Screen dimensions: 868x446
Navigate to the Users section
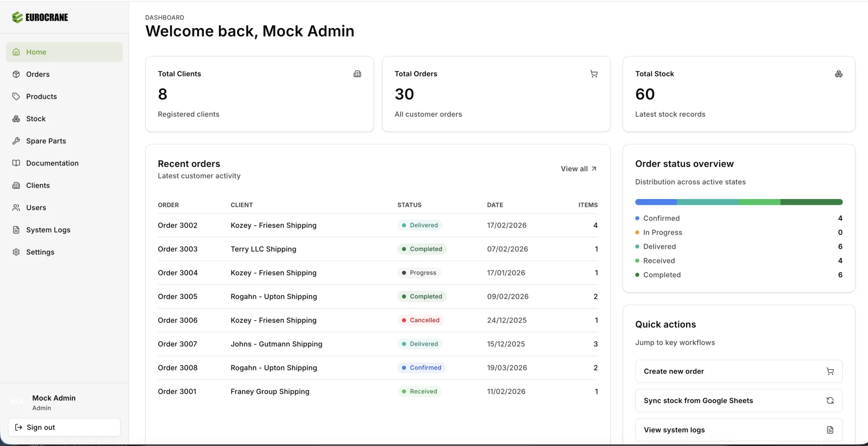coord(36,208)
